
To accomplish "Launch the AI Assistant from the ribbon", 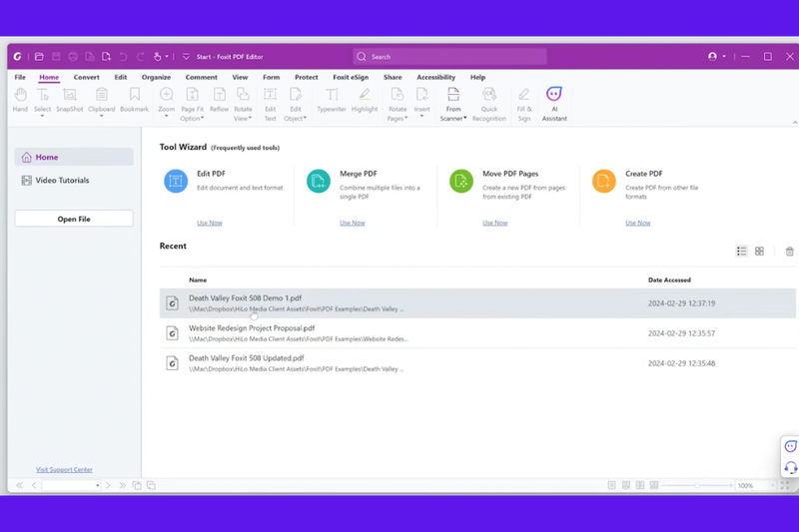I will tap(554, 105).
